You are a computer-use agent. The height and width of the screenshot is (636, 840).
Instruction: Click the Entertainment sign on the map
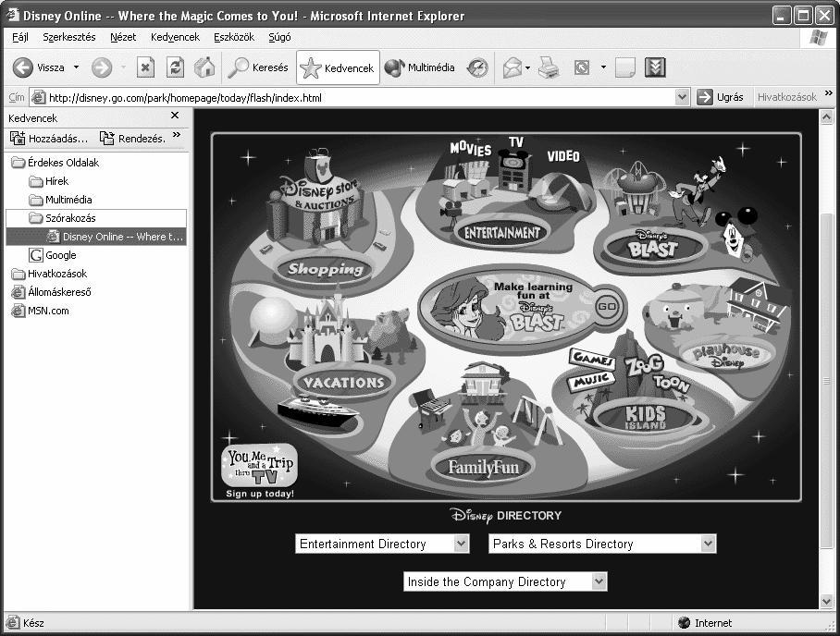pyautogui.click(x=502, y=232)
